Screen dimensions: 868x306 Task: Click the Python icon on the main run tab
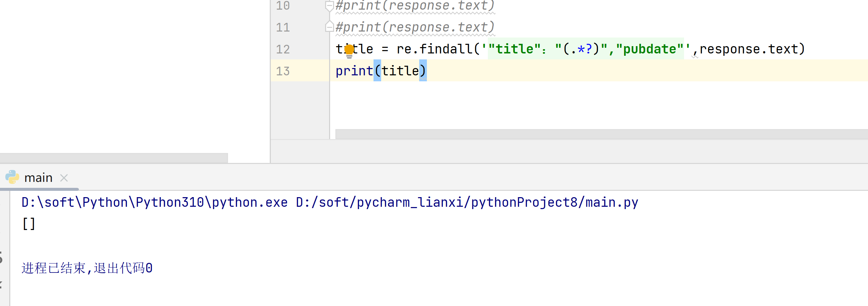point(12,177)
